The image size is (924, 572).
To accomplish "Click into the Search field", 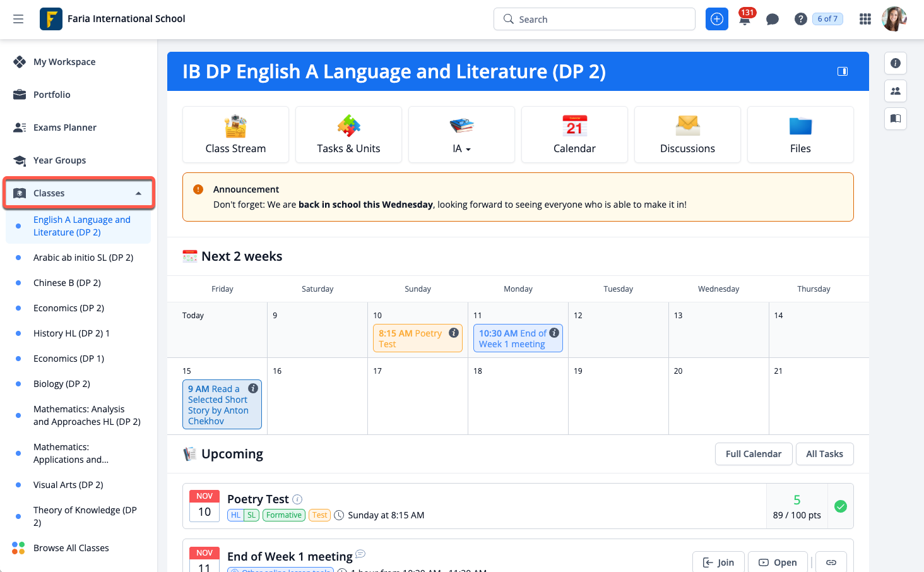I will click(595, 19).
